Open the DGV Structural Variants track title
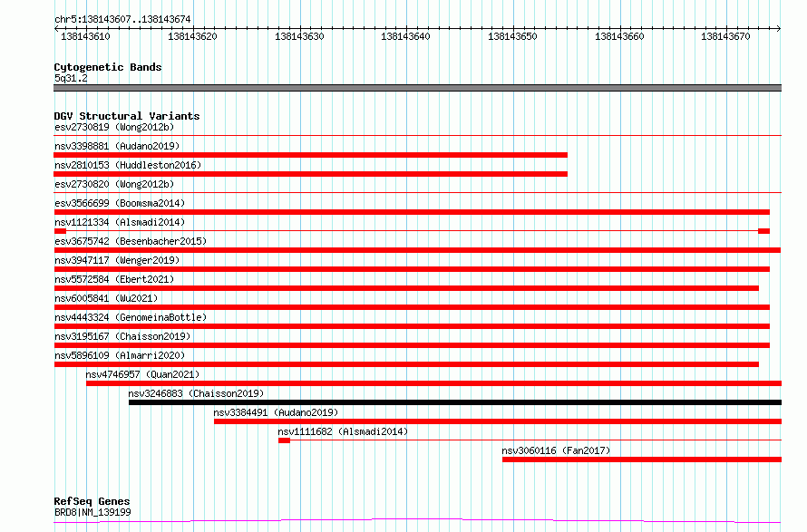807x532 pixels. click(x=127, y=116)
